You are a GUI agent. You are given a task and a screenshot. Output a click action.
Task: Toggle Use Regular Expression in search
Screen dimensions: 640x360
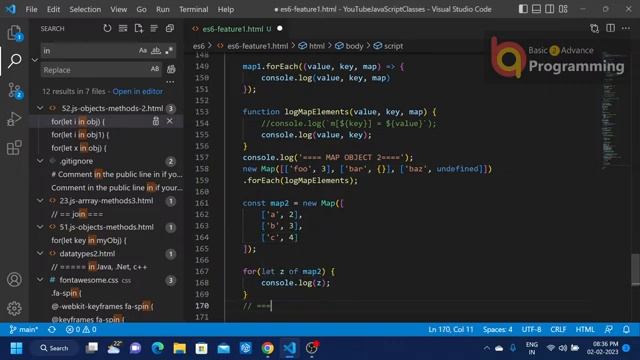pyautogui.click(x=169, y=51)
